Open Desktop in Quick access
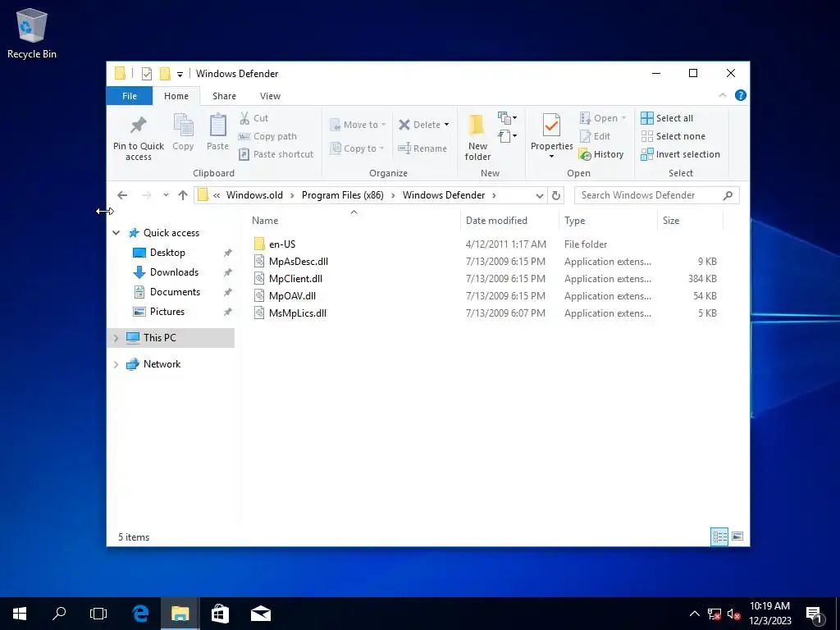 tap(167, 253)
